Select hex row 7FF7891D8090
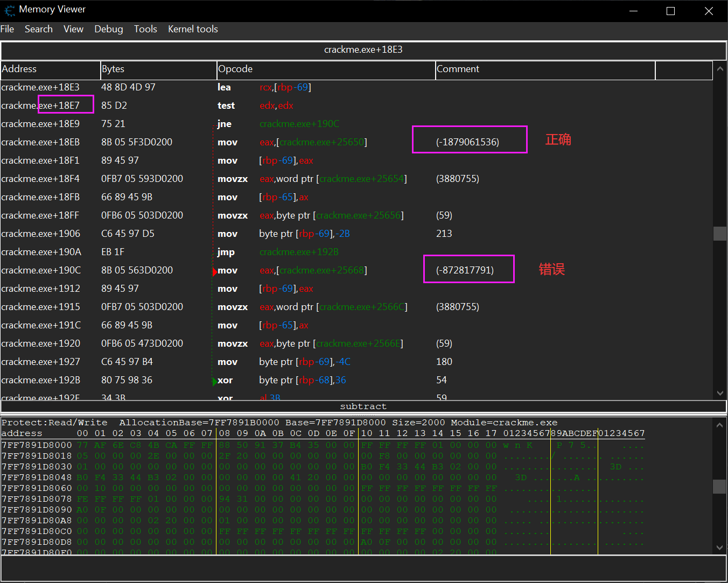Image resolution: width=728 pixels, height=583 pixels. [x=323, y=510]
